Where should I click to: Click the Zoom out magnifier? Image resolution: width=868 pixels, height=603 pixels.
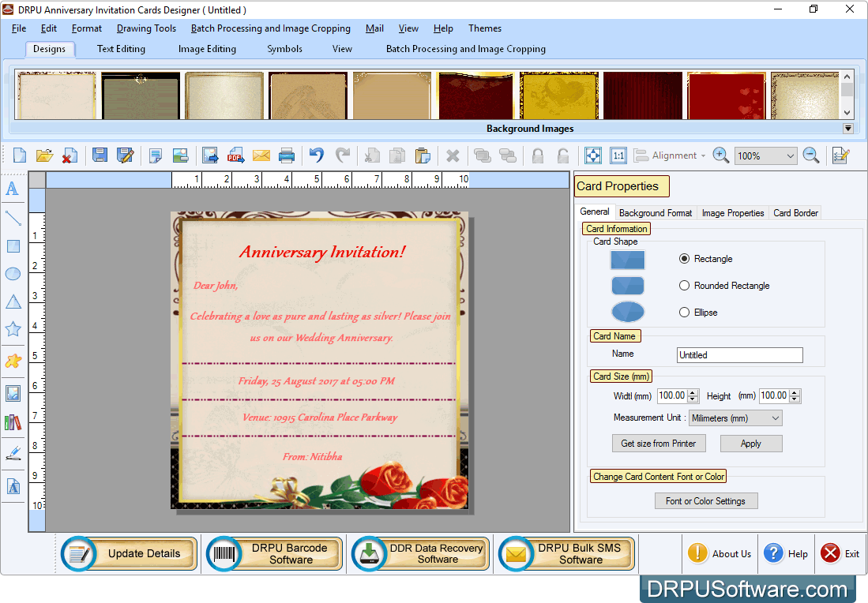pyautogui.click(x=811, y=155)
